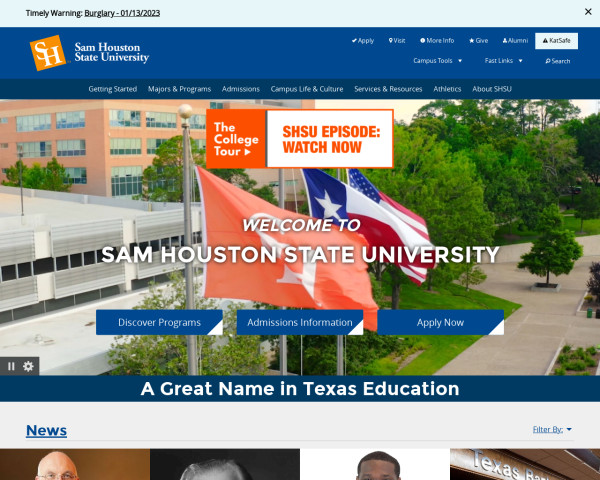Viewport: 600px width, 480px height.
Task: Open the Admissions menu
Action: point(241,89)
